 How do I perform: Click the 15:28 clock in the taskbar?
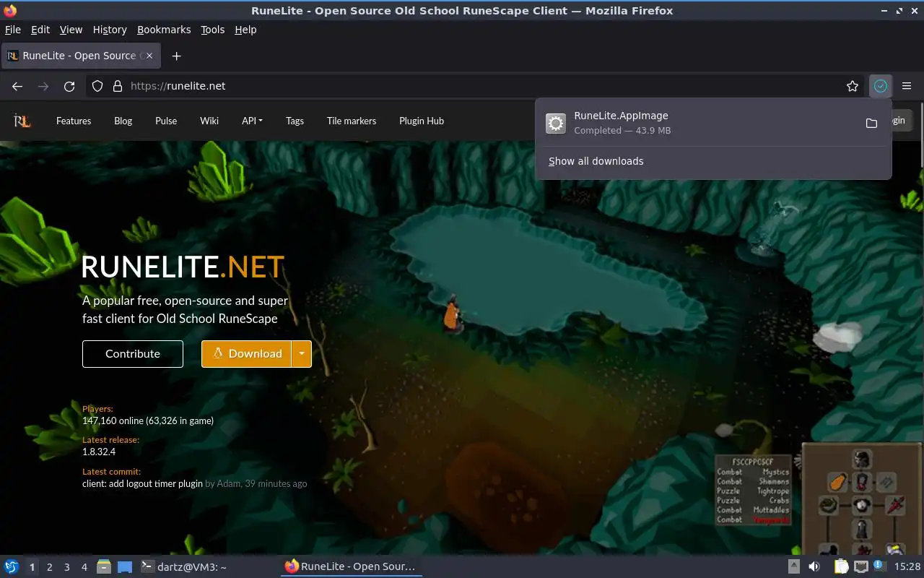(x=907, y=566)
